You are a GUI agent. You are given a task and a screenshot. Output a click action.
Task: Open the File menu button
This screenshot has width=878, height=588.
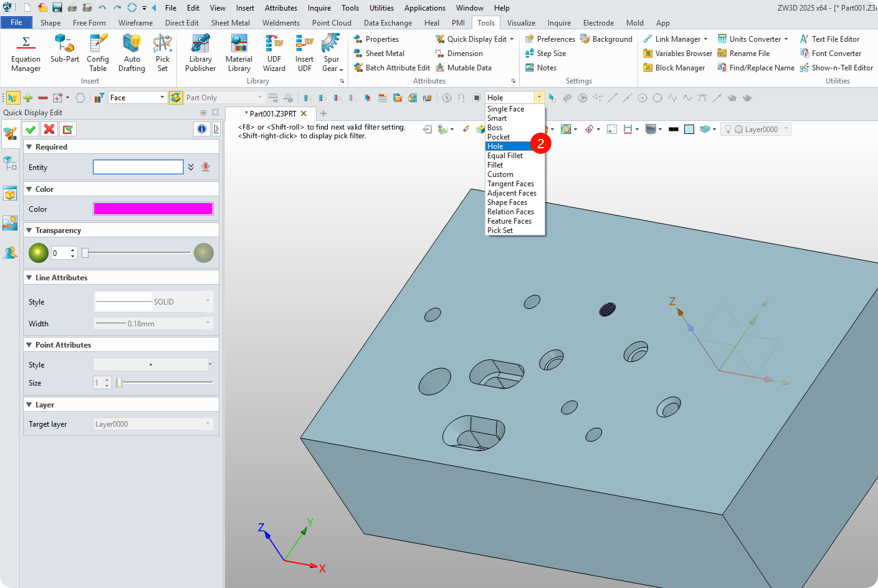16,22
